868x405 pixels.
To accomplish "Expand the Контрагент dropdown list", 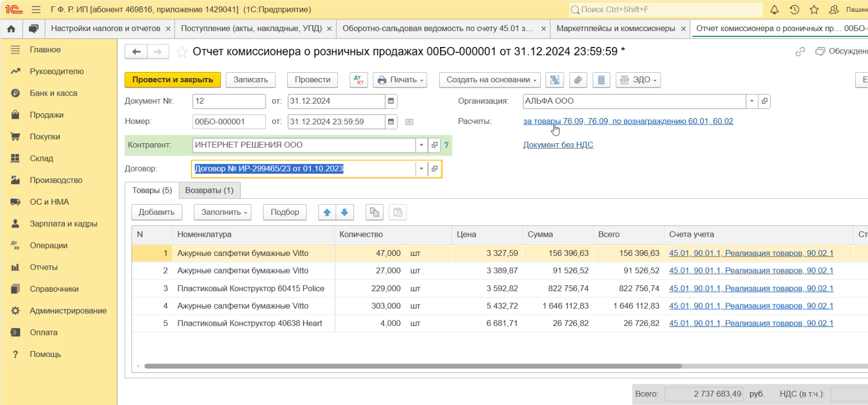I will 421,145.
